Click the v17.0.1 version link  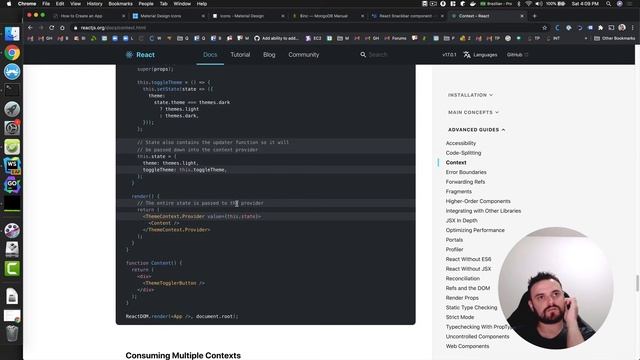[x=449, y=55]
